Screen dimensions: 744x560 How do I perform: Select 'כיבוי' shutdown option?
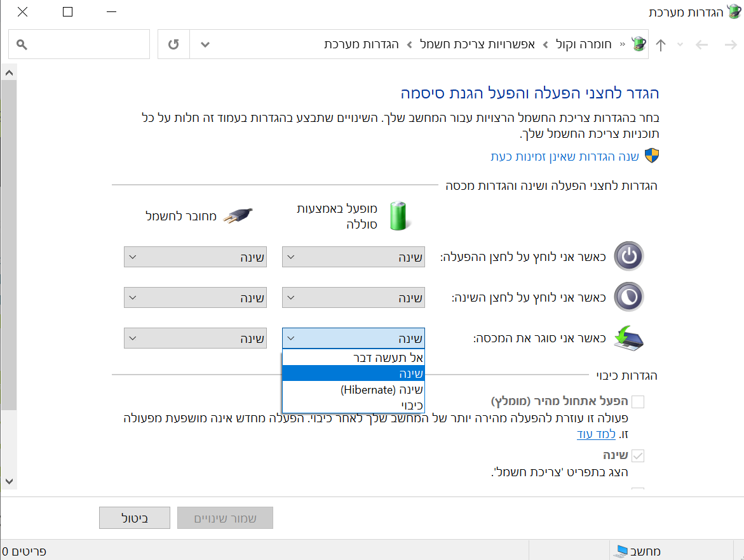pyautogui.click(x=353, y=405)
